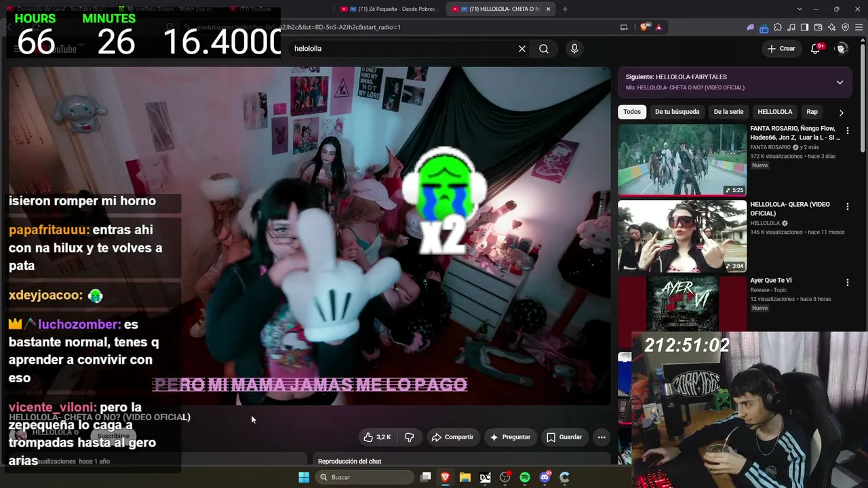Screen dimensions: 868x488
Task: Select the De tu búsqueda filter chip
Action: coord(677,112)
